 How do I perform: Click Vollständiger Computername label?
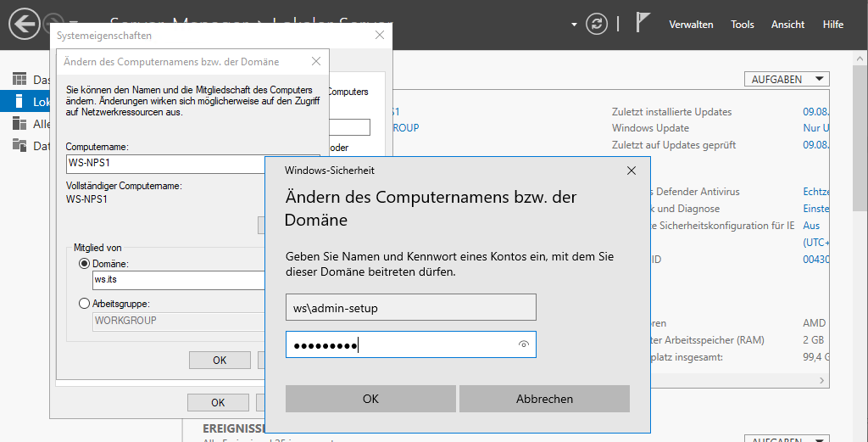coord(124,186)
